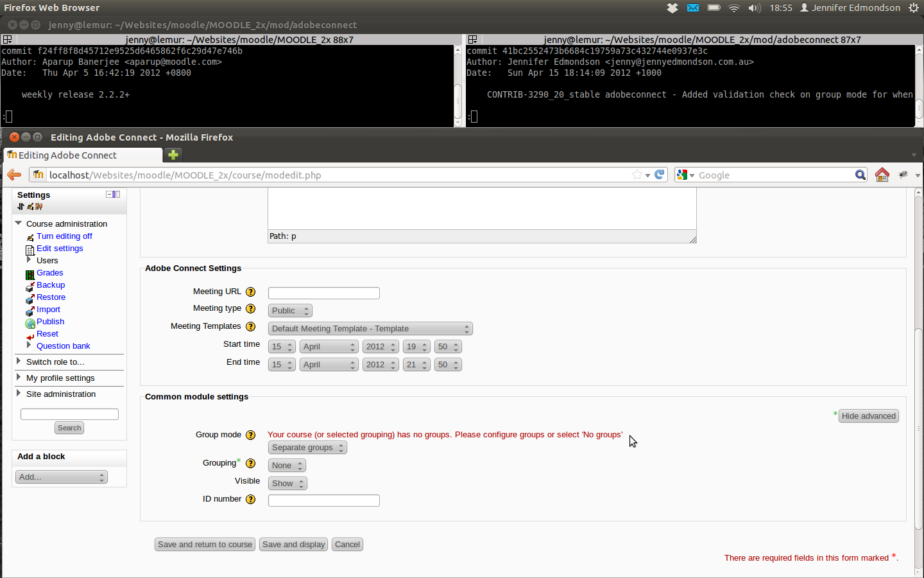Image resolution: width=924 pixels, height=578 pixels.
Task: Open the battery indicator menu
Action: pos(714,8)
